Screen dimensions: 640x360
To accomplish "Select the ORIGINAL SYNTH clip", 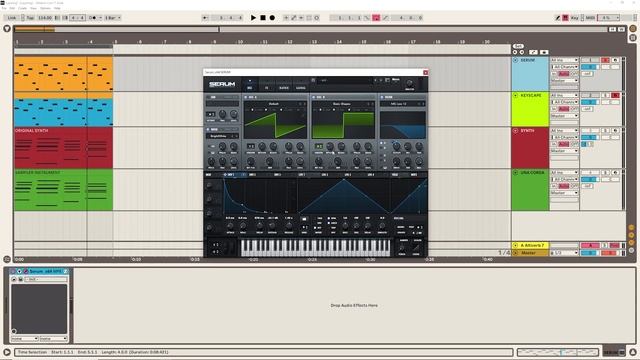I will [63, 147].
